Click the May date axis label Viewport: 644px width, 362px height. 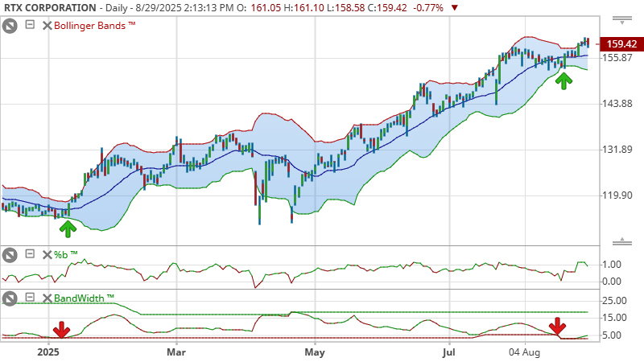(x=315, y=352)
